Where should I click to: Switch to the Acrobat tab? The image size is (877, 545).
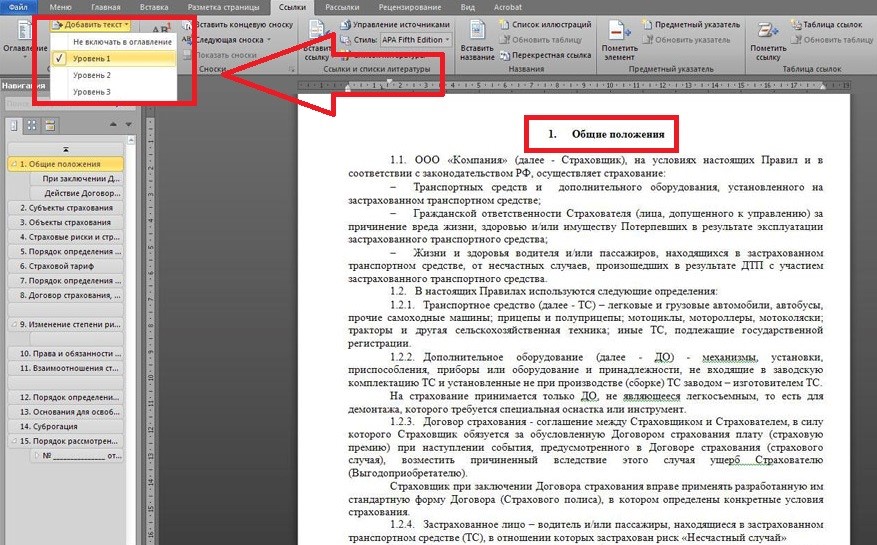coord(508,7)
